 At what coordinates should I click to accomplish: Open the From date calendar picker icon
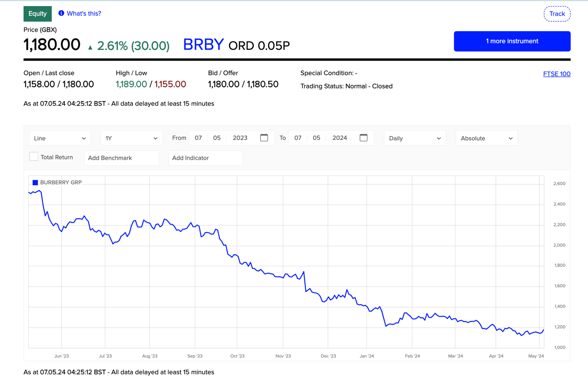pos(264,138)
